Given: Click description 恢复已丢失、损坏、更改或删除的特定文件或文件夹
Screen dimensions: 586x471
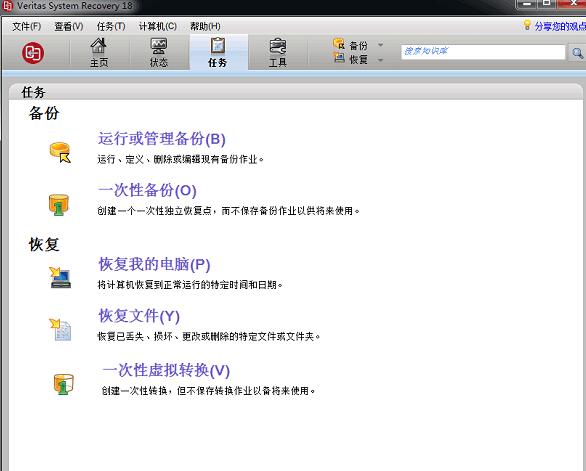Looking at the screenshot, I should click(209, 336).
